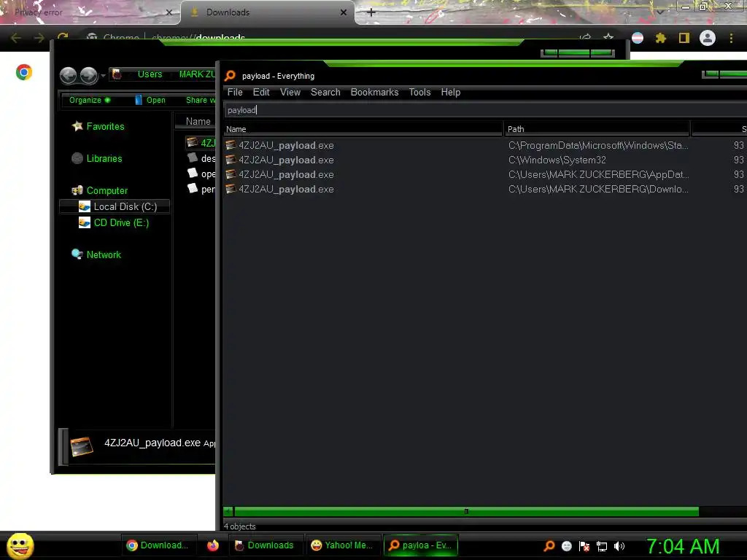Open Chrome three-dot menu
Screen dimensions: 747x560
(x=731, y=38)
